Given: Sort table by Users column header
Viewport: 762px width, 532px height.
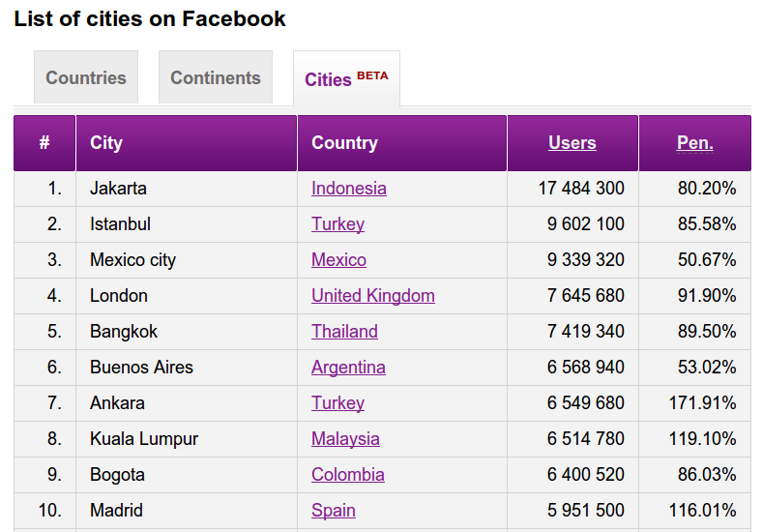Looking at the screenshot, I should tap(571, 143).
